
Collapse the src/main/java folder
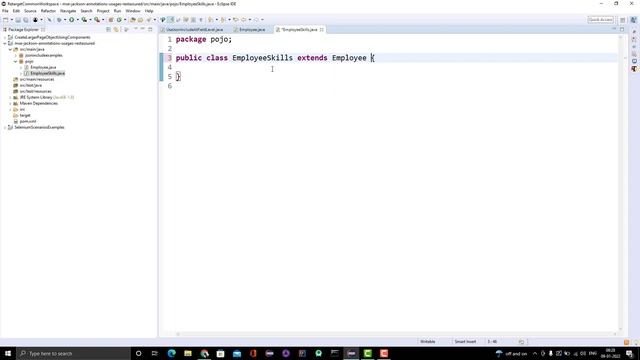[10, 49]
